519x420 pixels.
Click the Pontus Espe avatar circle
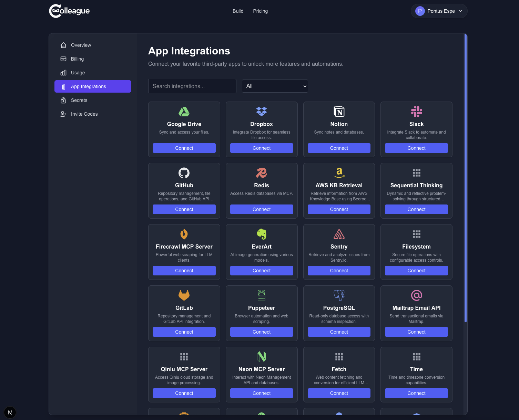click(420, 11)
